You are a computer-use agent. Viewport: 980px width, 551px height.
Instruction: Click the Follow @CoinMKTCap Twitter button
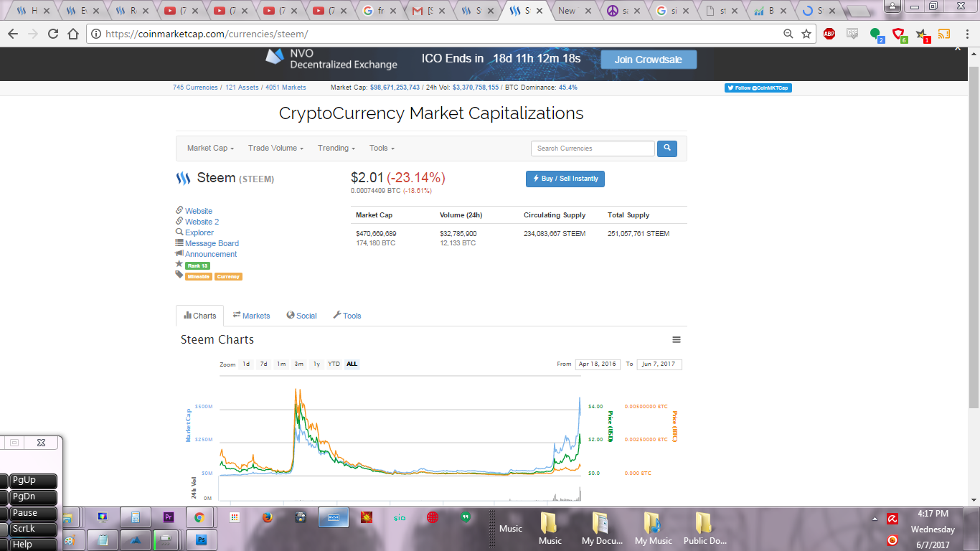(x=758, y=88)
